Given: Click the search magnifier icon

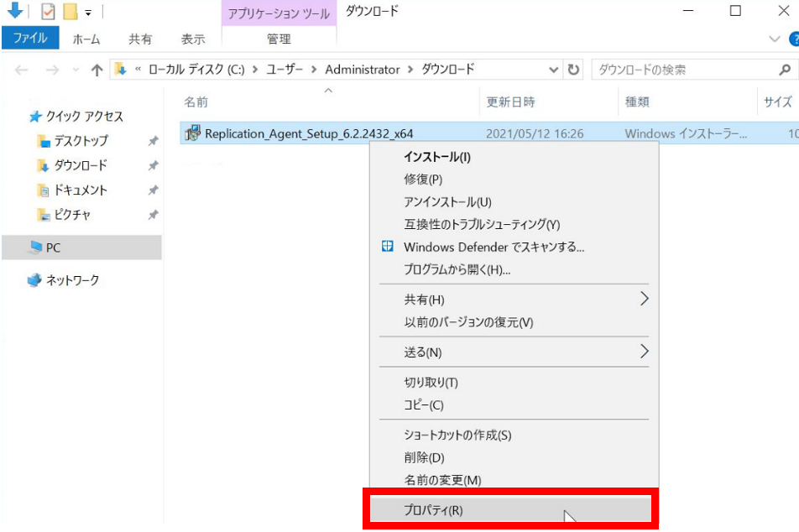Looking at the screenshot, I should tap(786, 70).
